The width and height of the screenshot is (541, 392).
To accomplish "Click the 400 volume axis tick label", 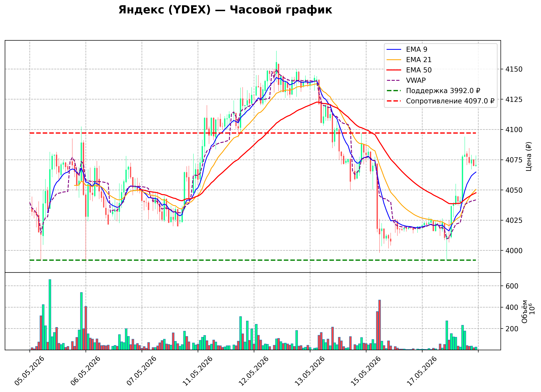I will (512, 307).
